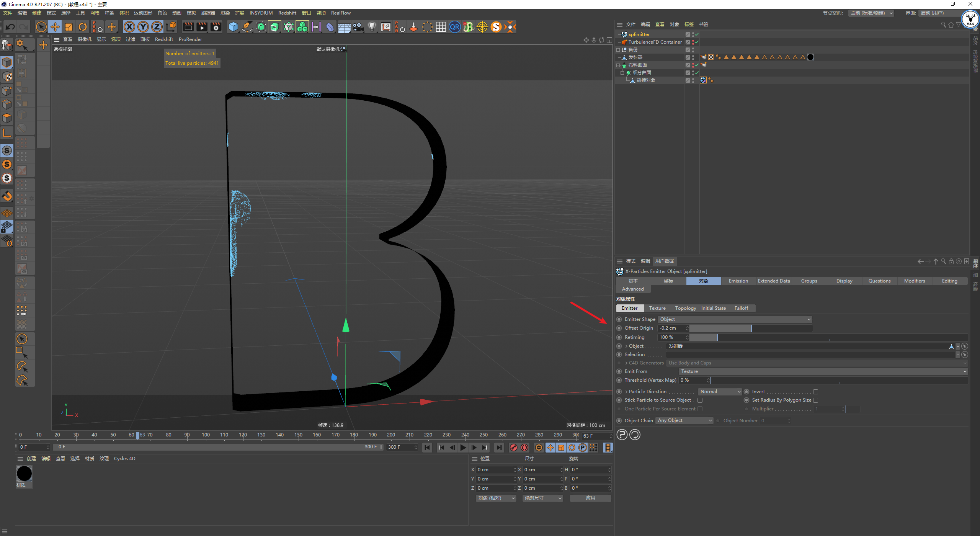Screen dimensions: 980x536
Task: Enable Set Radius By Polygon Size
Action: pos(815,400)
